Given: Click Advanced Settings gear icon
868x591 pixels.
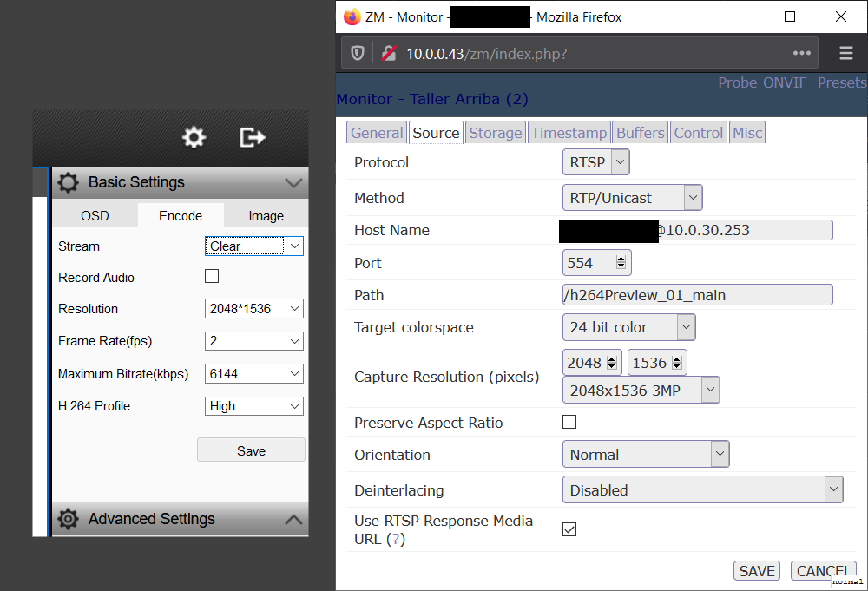Looking at the screenshot, I should [68, 519].
